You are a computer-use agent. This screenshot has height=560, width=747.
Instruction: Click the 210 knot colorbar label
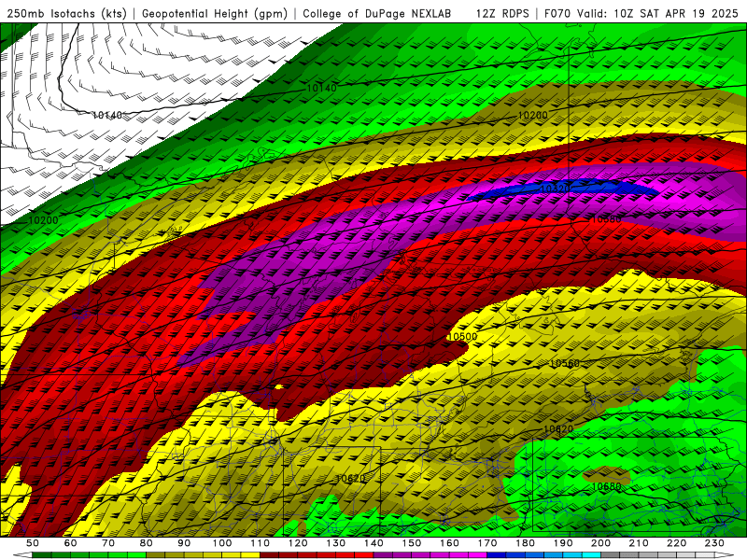click(x=639, y=543)
